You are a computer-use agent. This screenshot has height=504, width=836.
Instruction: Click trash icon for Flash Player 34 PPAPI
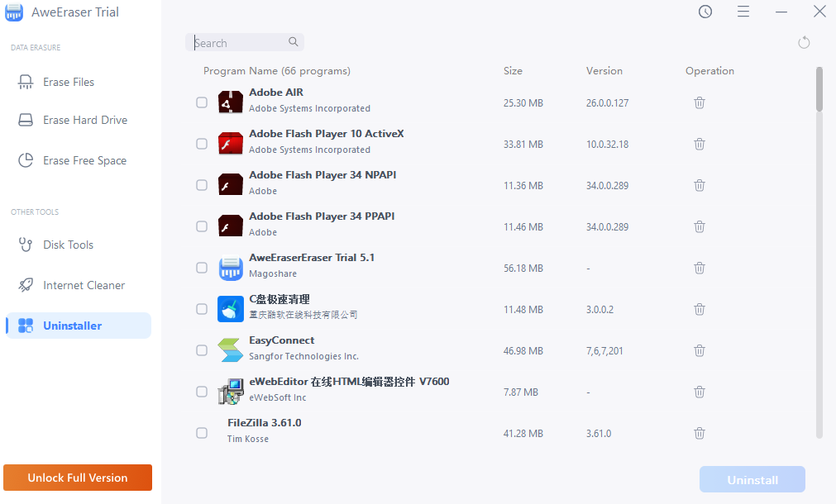click(x=700, y=226)
